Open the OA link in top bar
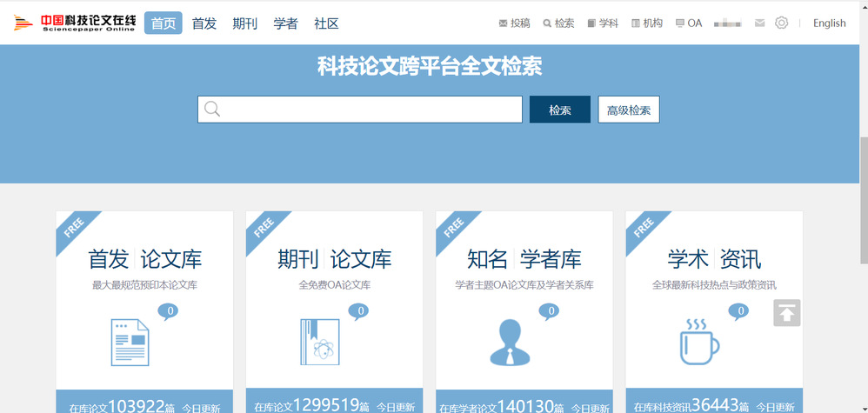The image size is (868, 413). click(688, 23)
